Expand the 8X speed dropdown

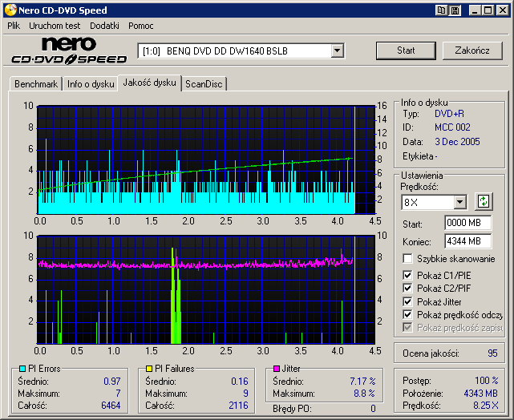coord(460,202)
